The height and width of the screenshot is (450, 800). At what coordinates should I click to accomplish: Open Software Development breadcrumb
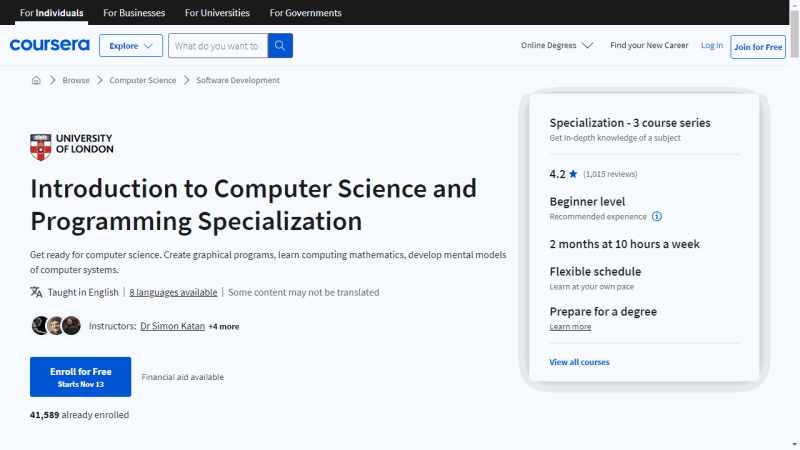pyautogui.click(x=238, y=80)
